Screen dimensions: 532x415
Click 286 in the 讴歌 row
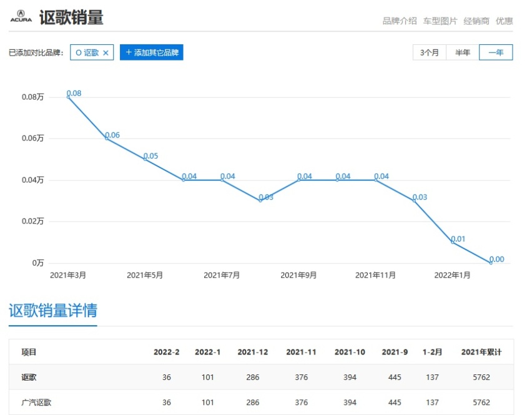click(x=253, y=378)
